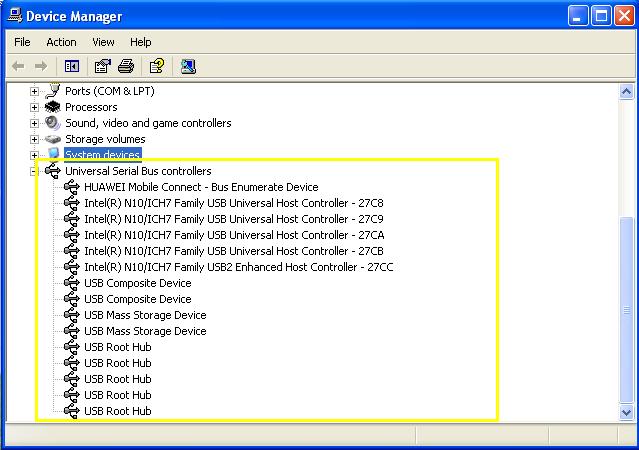The width and height of the screenshot is (639, 450).
Task: Open the Help menu
Action: 141,42
